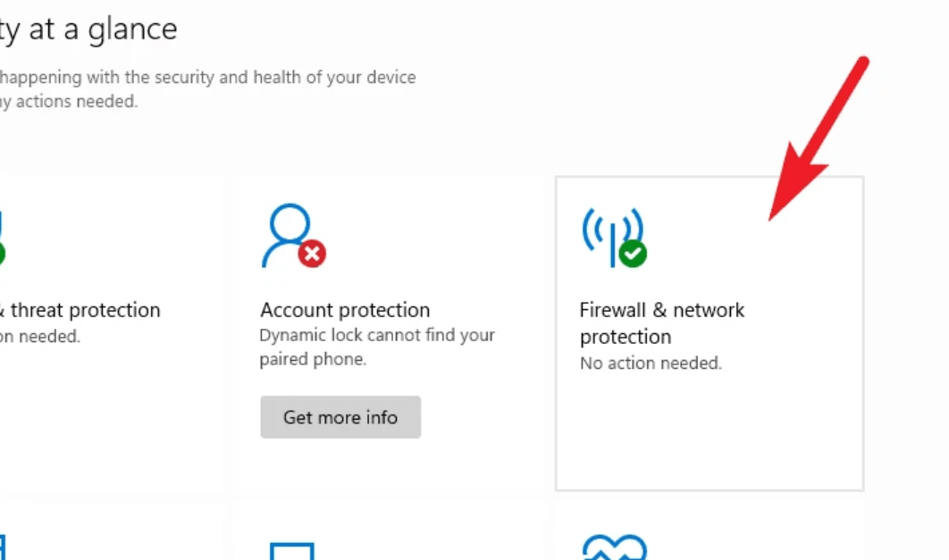Click the Device security laptop icon in bottom row

291,550
